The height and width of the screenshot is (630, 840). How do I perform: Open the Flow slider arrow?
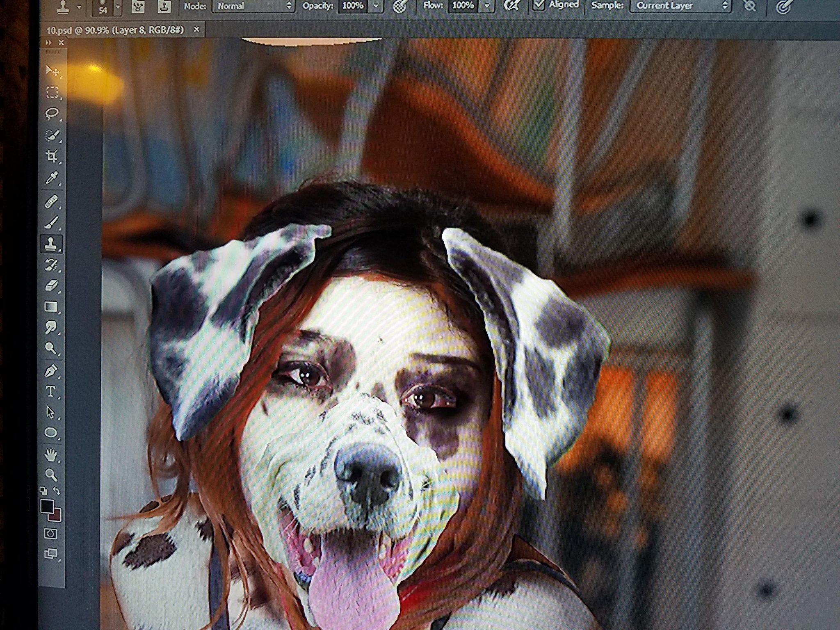(486, 6)
